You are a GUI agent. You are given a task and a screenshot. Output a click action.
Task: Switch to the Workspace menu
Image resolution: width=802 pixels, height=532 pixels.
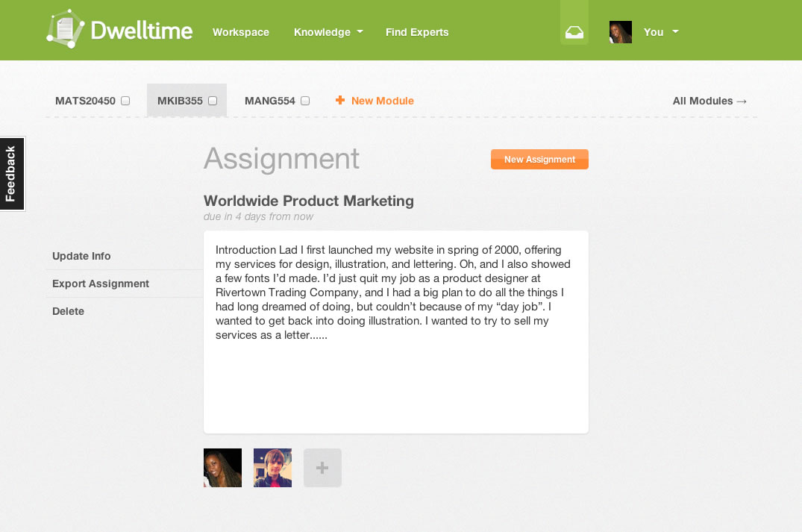(240, 32)
